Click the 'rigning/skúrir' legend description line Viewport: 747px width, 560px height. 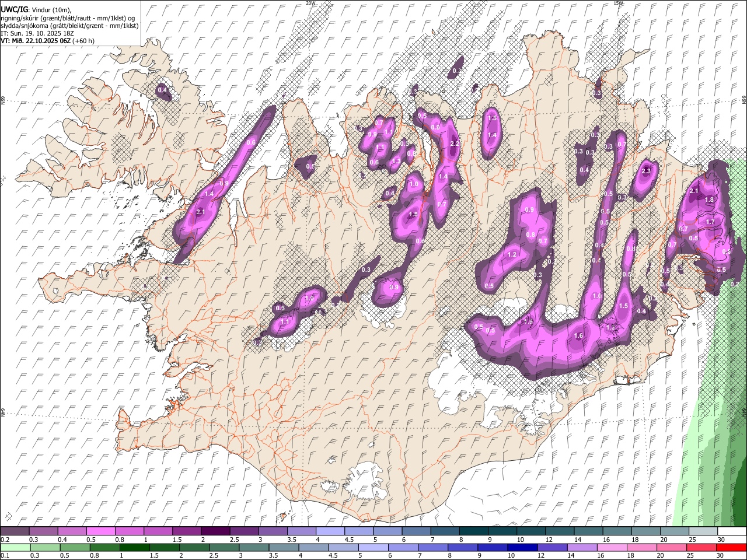click(68, 17)
